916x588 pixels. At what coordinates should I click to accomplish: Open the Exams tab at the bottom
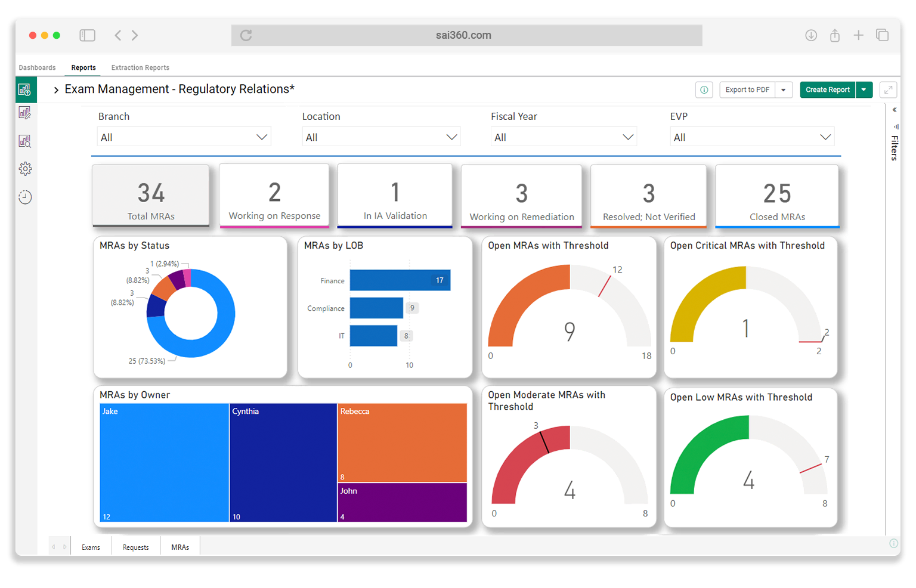91,546
